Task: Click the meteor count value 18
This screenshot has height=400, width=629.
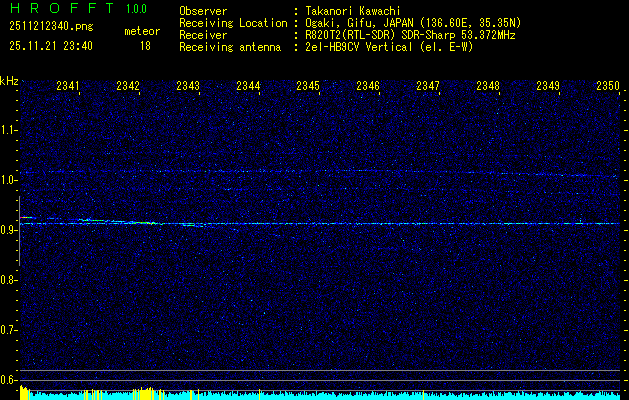Action: pos(145,46)
